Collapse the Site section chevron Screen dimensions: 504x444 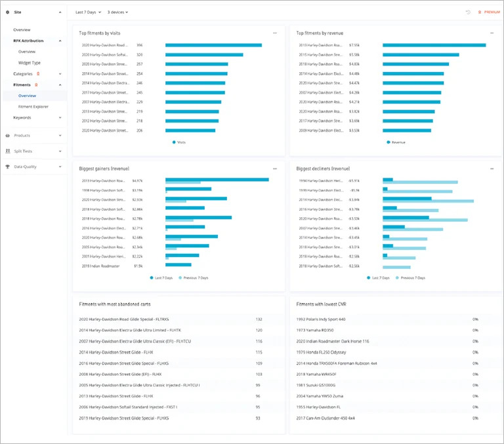tap(60, 12)
